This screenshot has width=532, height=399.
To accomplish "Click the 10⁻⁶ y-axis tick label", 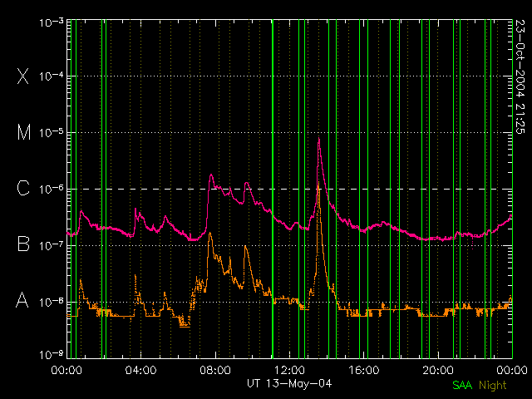I will pos(52,189).
